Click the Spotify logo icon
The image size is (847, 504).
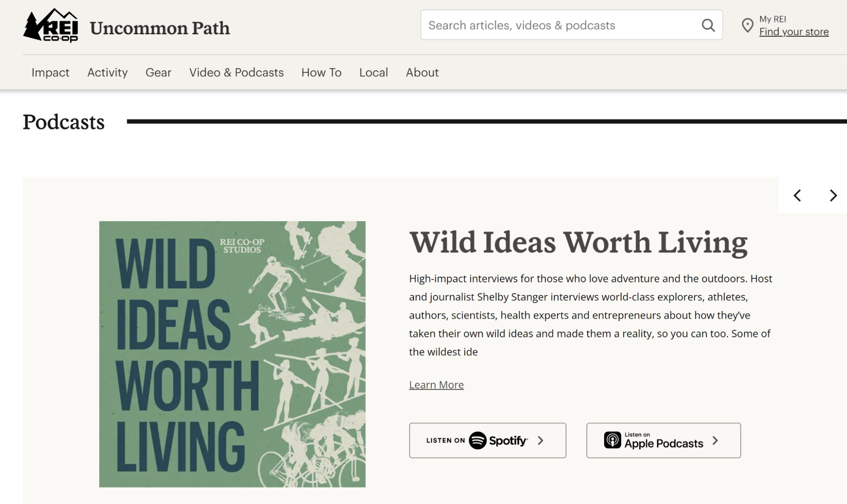pyautogui.click(x=478, y=440)
